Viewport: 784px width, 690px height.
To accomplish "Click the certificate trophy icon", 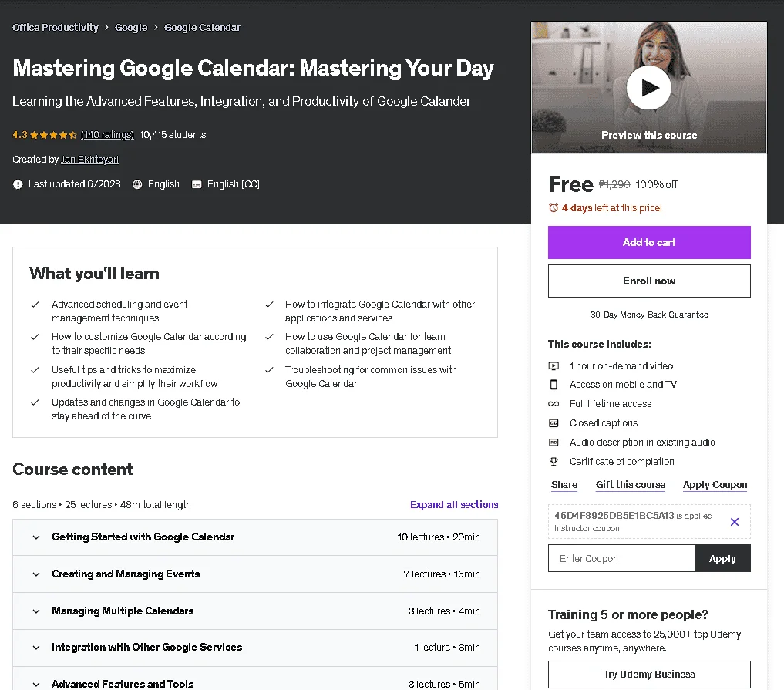I will click(x=554, y=462).
